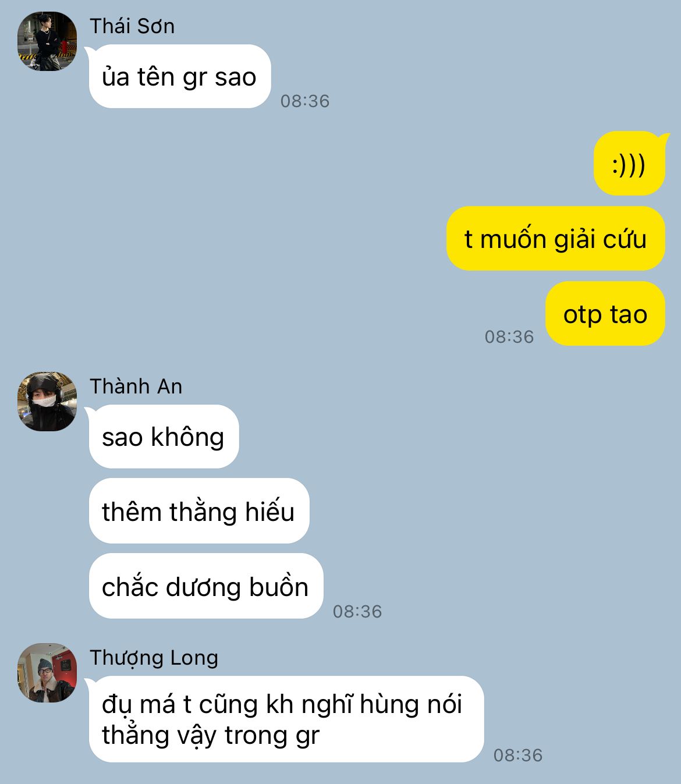
Task: Tap the timestamp beside Thượng Long's message
Action: [x=518, y=755]
